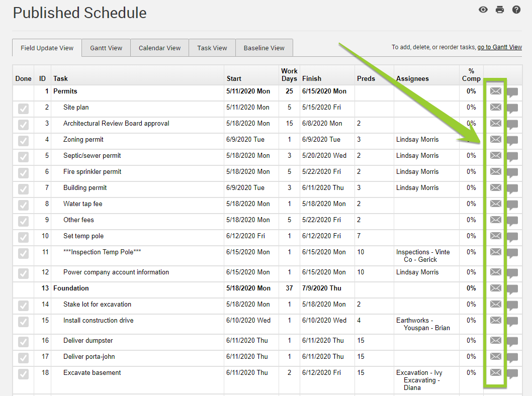Follow the 'go to Gantt View' link
532x396 pixels.
[x=499, y=47]
